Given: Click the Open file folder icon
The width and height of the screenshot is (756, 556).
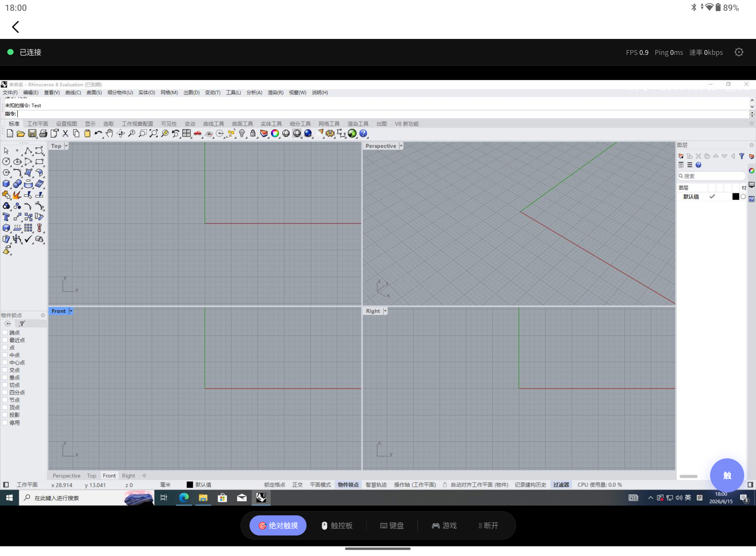Looking at the screenshot, I should pyautogui.click(x=21, y=133).
